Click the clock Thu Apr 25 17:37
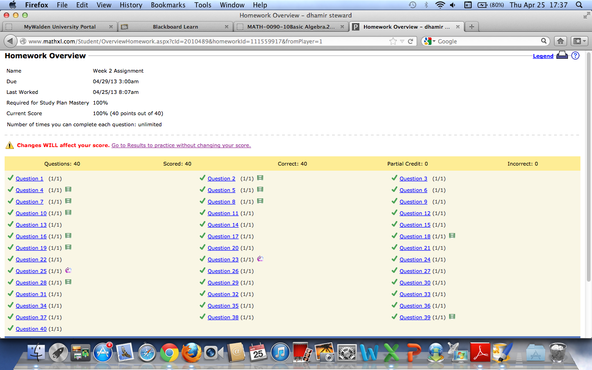The height and width of the screenshot is (370, 592). [x=538, y=5]
